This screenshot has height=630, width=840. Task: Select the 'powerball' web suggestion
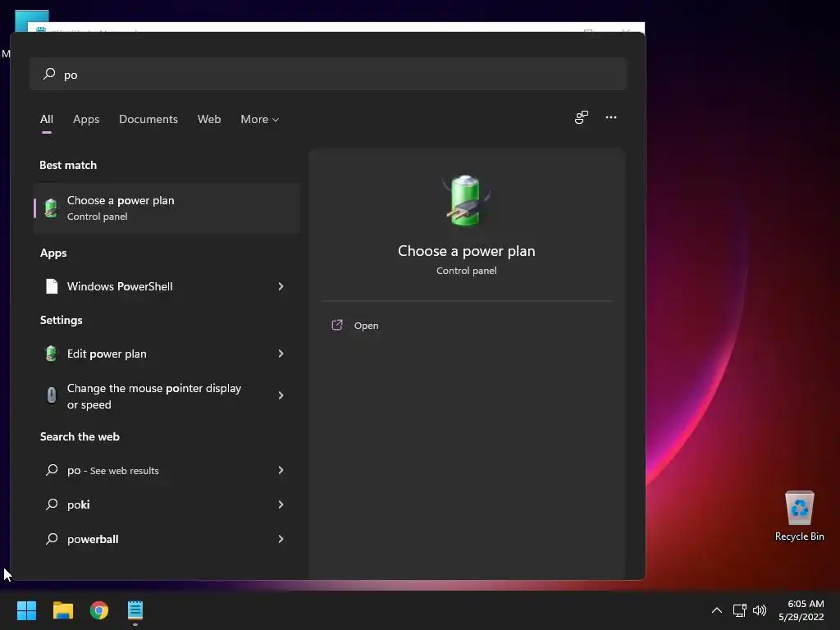click(167, 539)
